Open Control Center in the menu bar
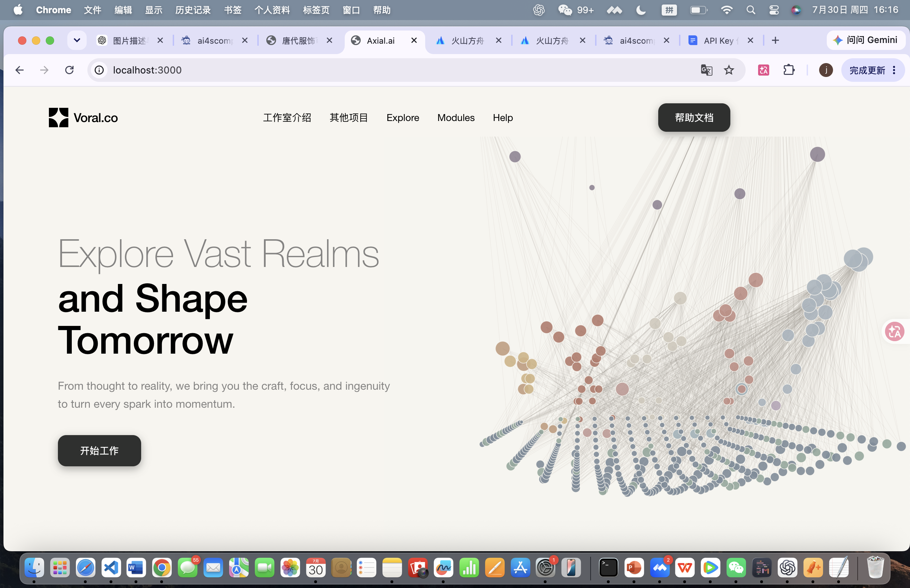The image size is (910, 588). [x=774, y=10]
